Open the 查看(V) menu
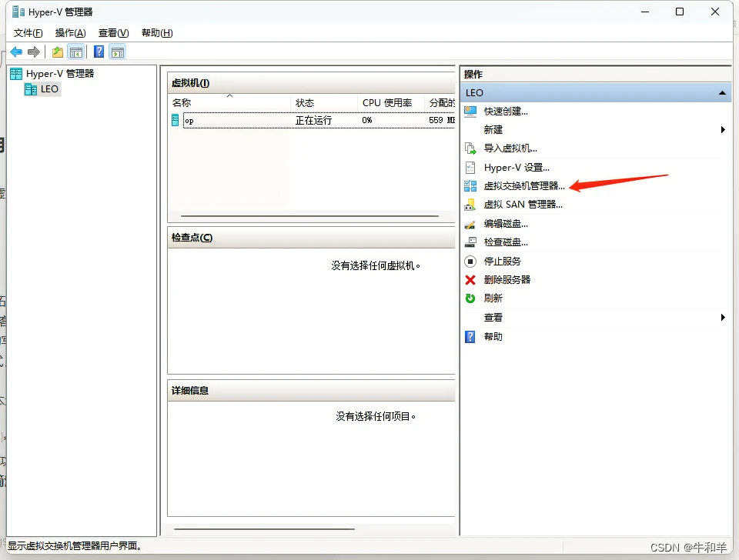Viewport: 739px width, 560px height. tap(113, 33)
